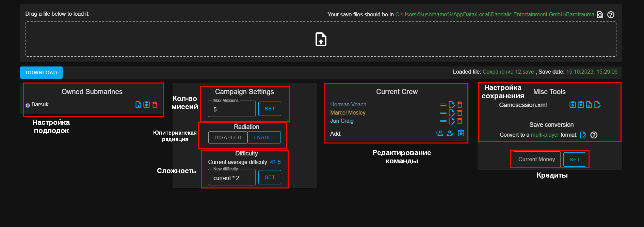Screen dimensions: 644x227
Task: Click the file upload icon in drop zone
Action: pos(321,39)
